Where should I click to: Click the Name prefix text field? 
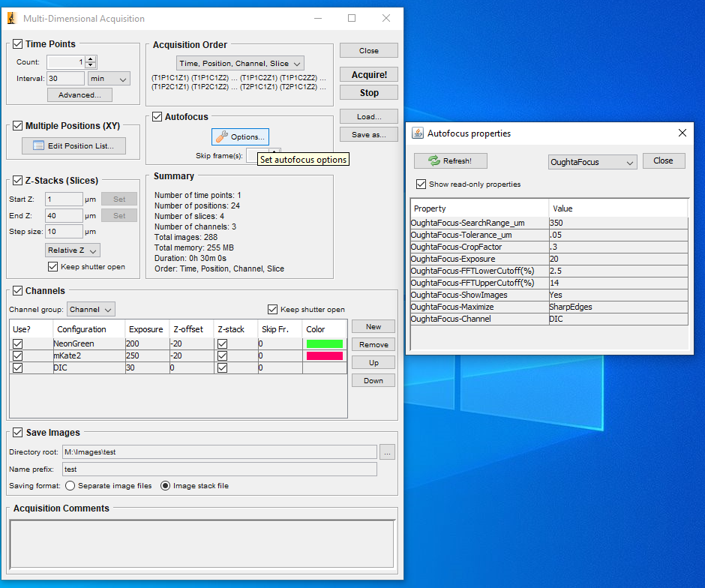tap(219, 469)
